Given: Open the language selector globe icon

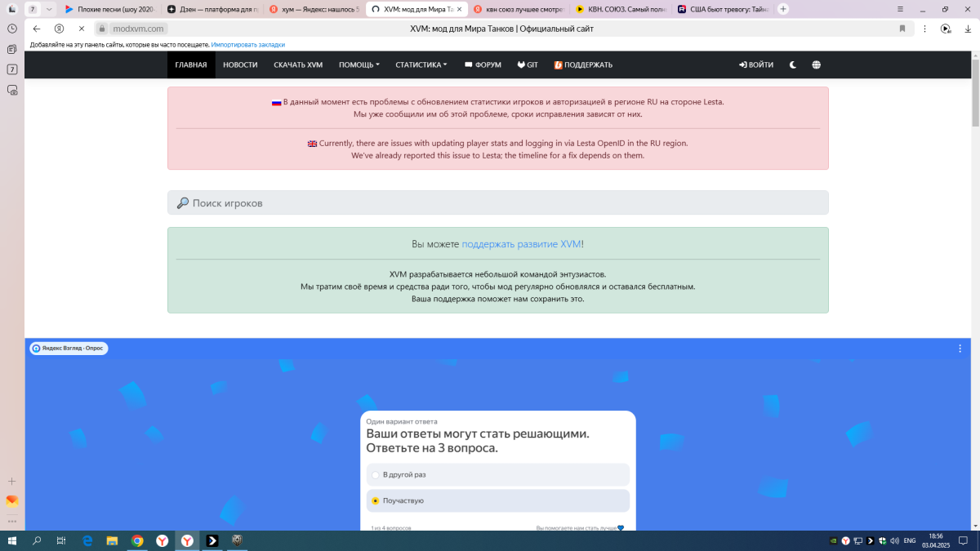Looking at the screenshot, I should 817,64.
